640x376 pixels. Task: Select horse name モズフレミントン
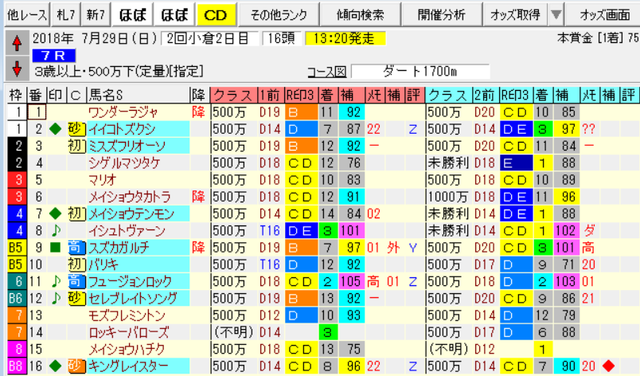[x=127, y=315]
